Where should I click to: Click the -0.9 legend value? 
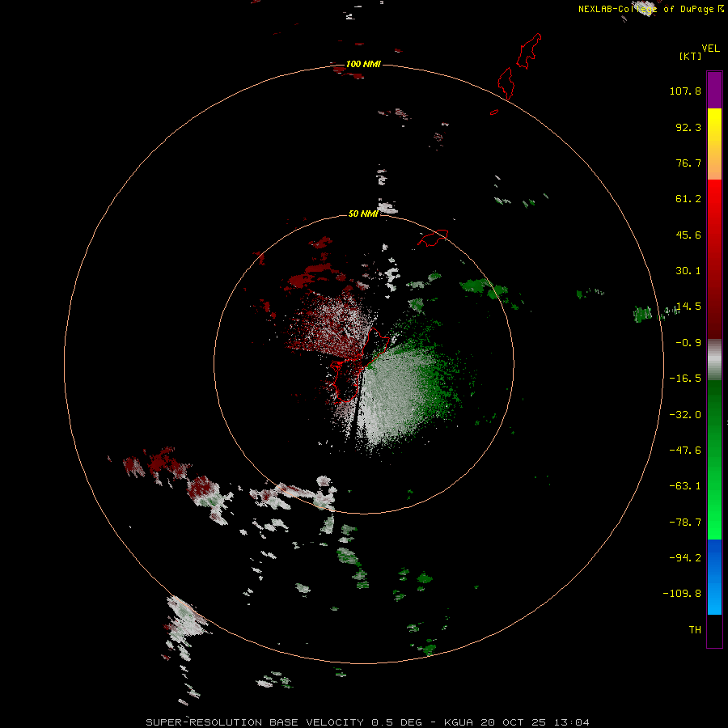(x=688, y=343)
